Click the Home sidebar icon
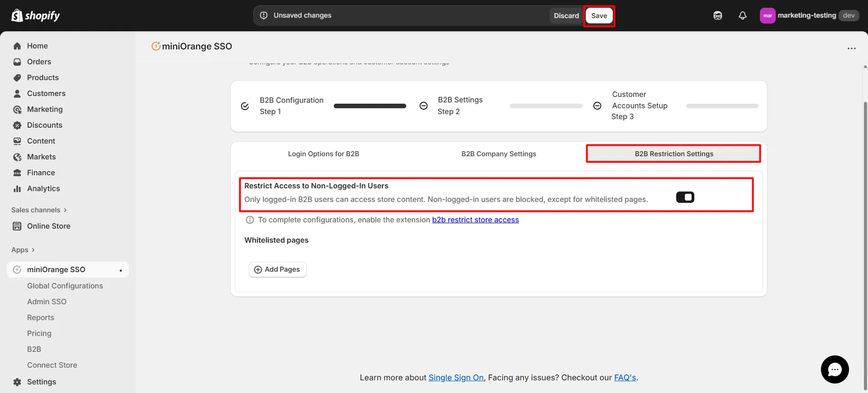This screenshot has height=393, width=868. click(17, 46)
